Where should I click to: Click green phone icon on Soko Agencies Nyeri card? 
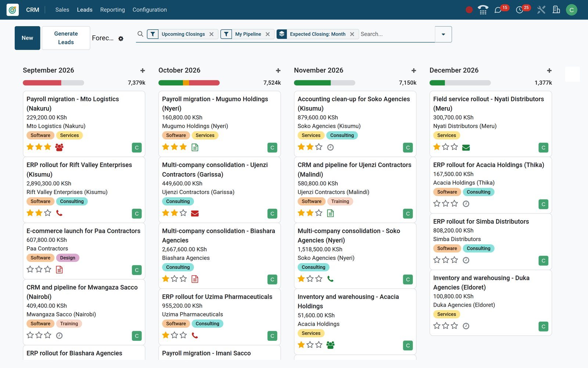[330, 279]
